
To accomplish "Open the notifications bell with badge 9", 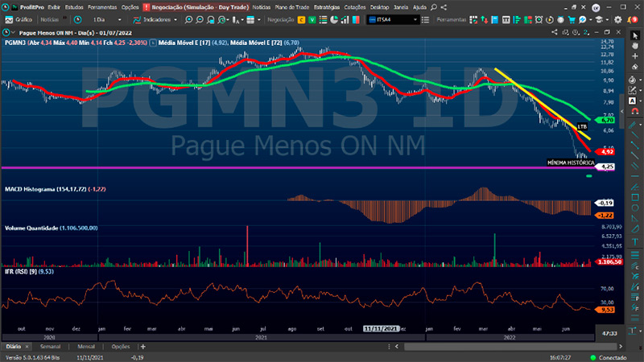I will (632, 19).
